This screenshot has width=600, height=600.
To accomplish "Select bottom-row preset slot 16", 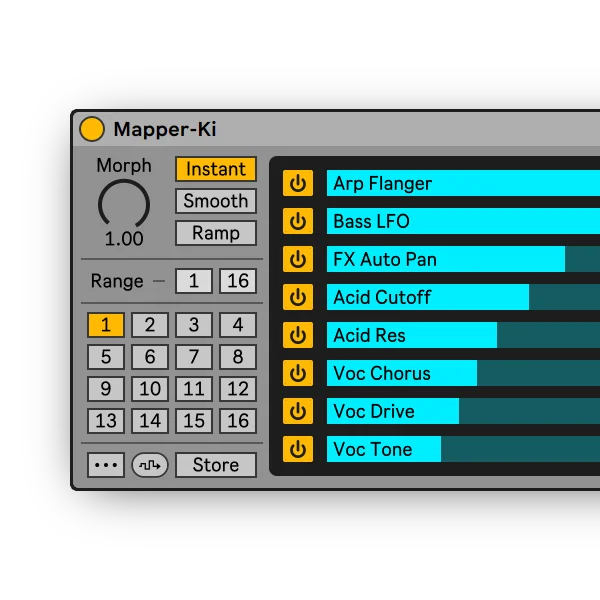I will point(238,421).
